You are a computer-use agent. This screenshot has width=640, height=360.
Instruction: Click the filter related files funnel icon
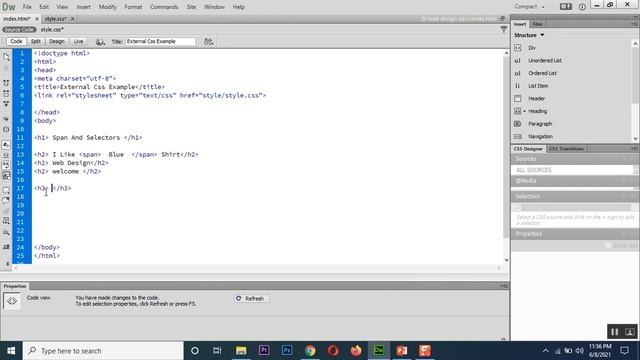click(504, 29)
